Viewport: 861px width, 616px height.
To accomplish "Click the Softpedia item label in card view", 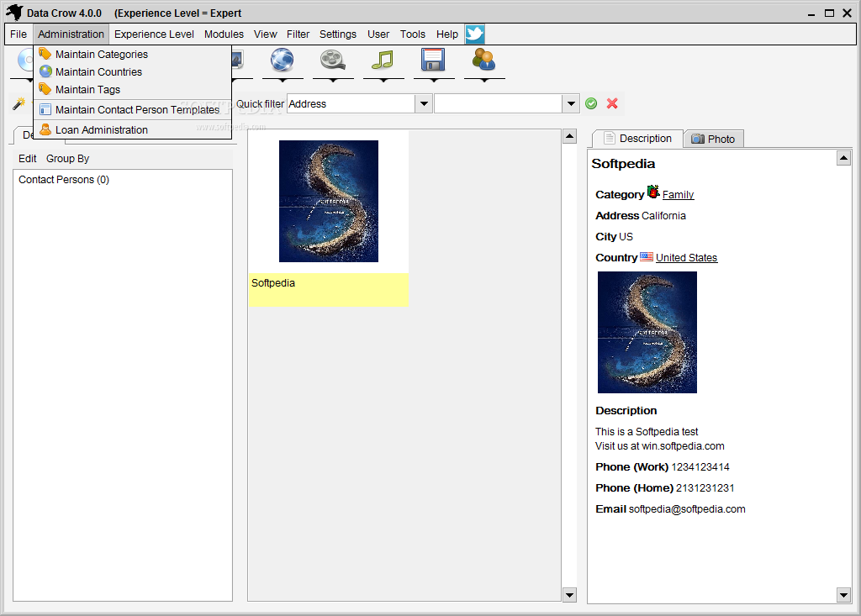I will tap(273, 282).
